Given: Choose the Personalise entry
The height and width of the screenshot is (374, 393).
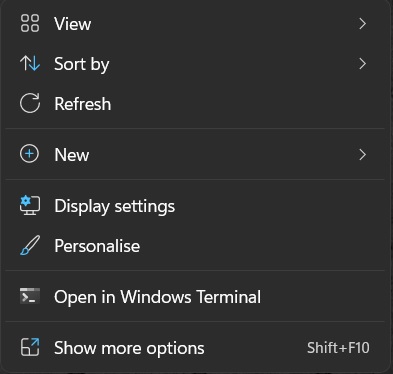Looking at the screenshot, I should click(97, 246).
